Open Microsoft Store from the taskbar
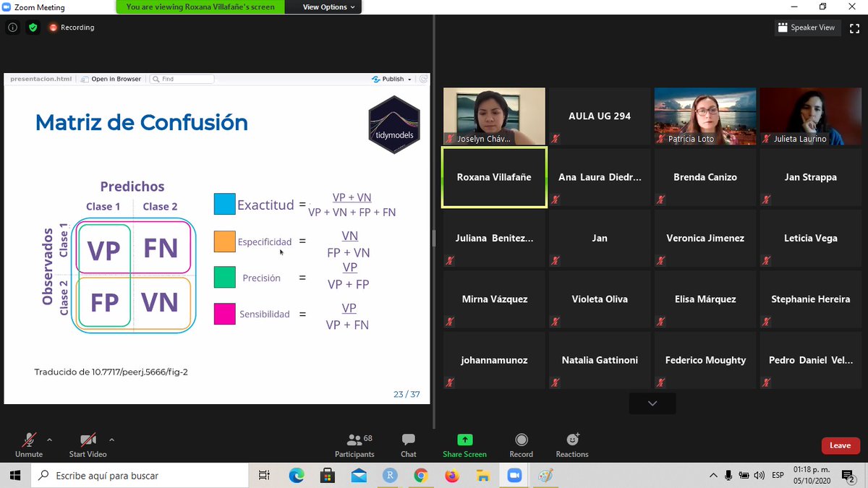Screen dimensions: 868x488 tap(328, 475)
